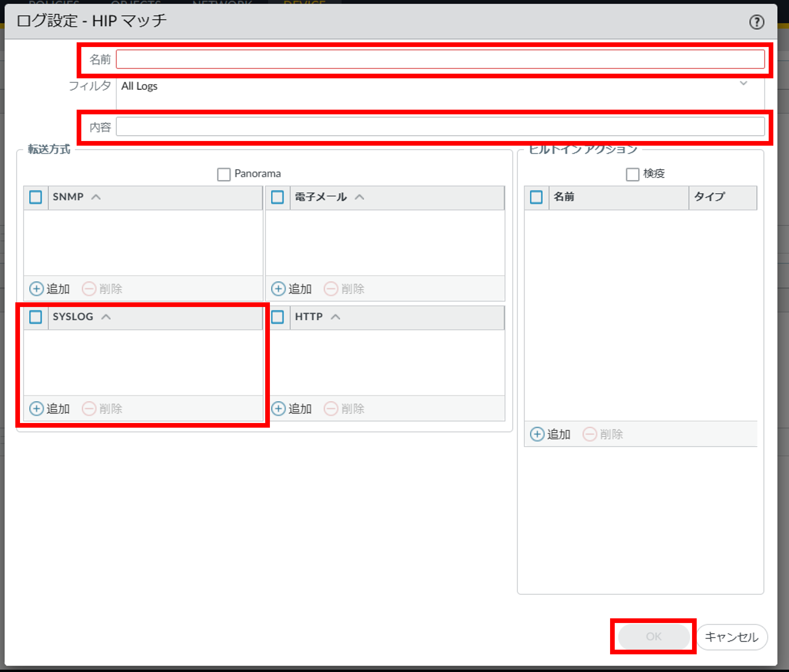
Task: Open the フィルタ dropdown arrow
Action: point(743,83)
